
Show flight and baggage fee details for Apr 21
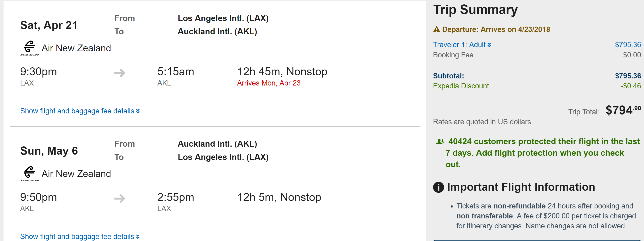click(x=80, y=111)
